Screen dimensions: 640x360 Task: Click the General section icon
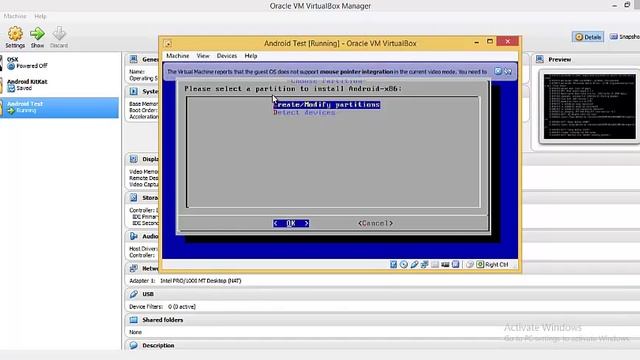[x=133, y=59]
